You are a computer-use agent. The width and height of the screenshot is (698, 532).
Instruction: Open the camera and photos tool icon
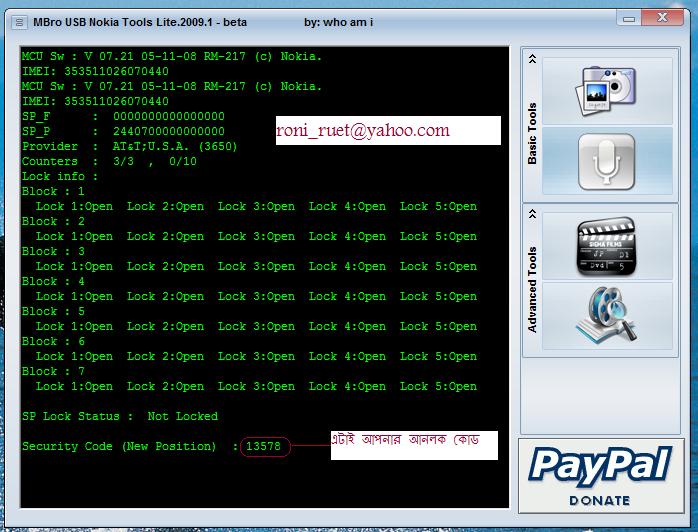click(606, 91)
